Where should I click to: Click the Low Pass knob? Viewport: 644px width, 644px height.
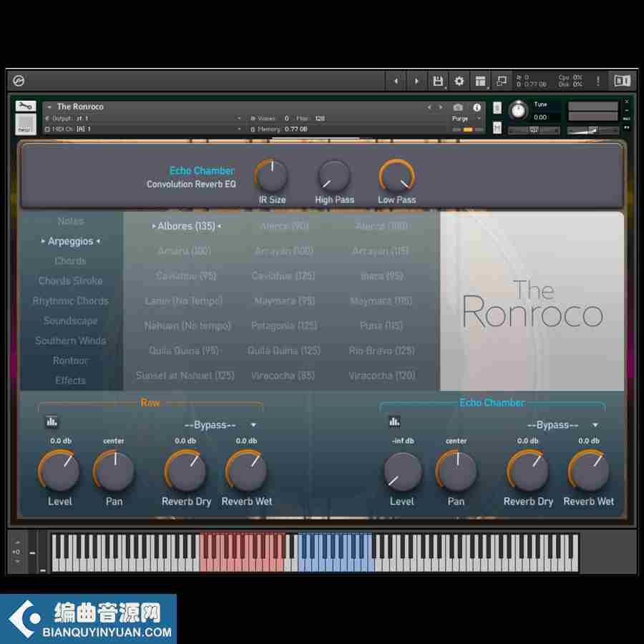pos(396,176)
